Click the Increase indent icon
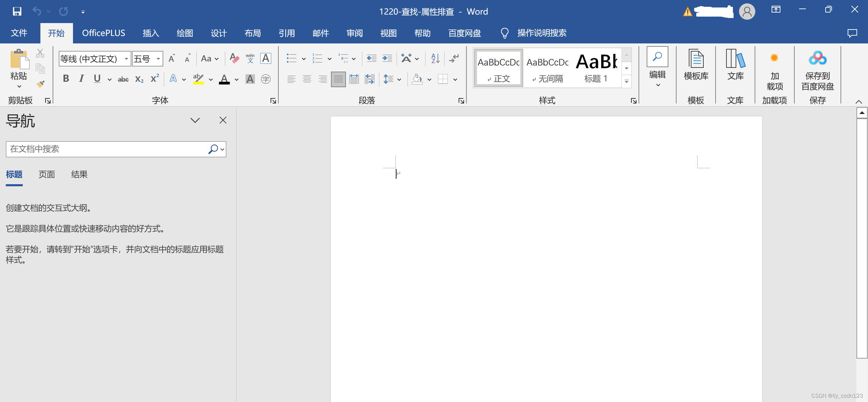The image size is (868, 402). pos(387,58)
